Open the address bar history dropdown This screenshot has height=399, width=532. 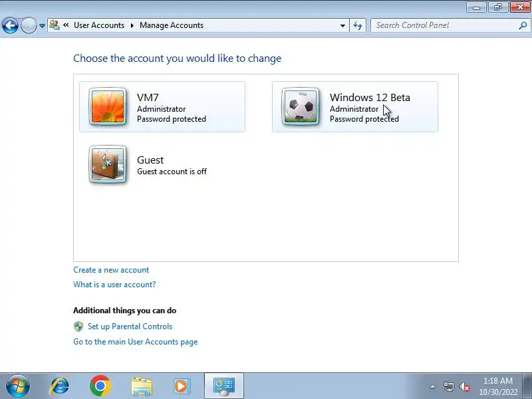click(342, 26)
